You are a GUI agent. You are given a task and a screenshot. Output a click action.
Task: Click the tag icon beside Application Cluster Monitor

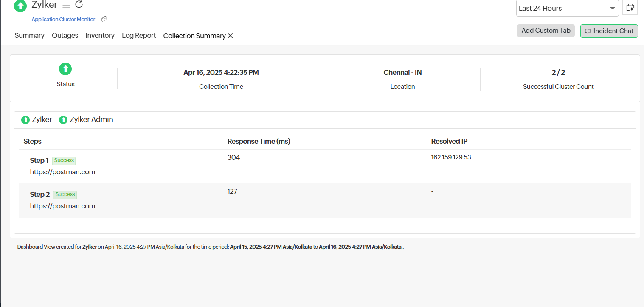[104, 19]
